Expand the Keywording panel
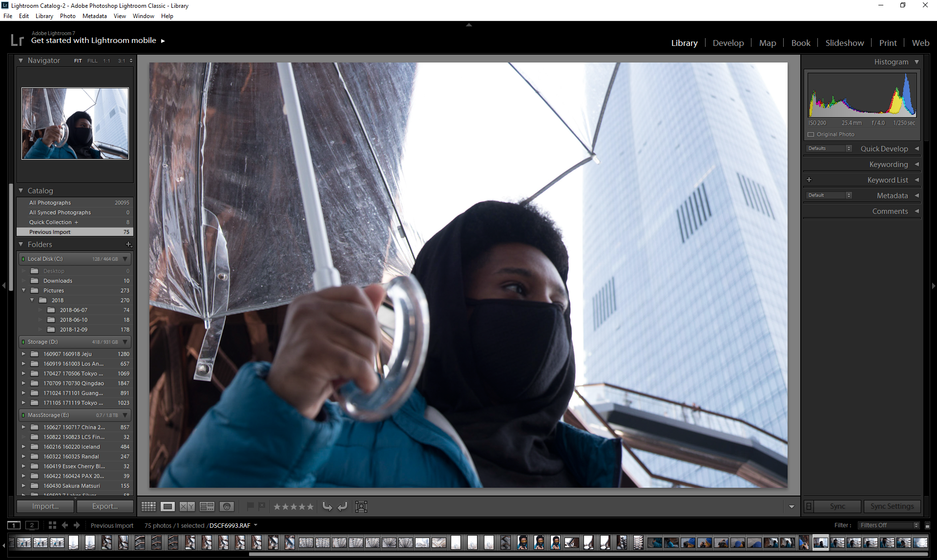 pyautogui.click(x=916, y=164)
